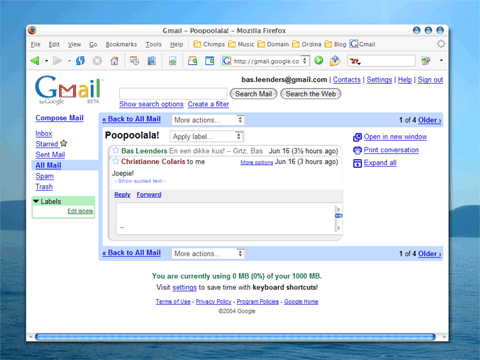
Task: Toggle star on Bas Leenders message
Action: point(116,150)
